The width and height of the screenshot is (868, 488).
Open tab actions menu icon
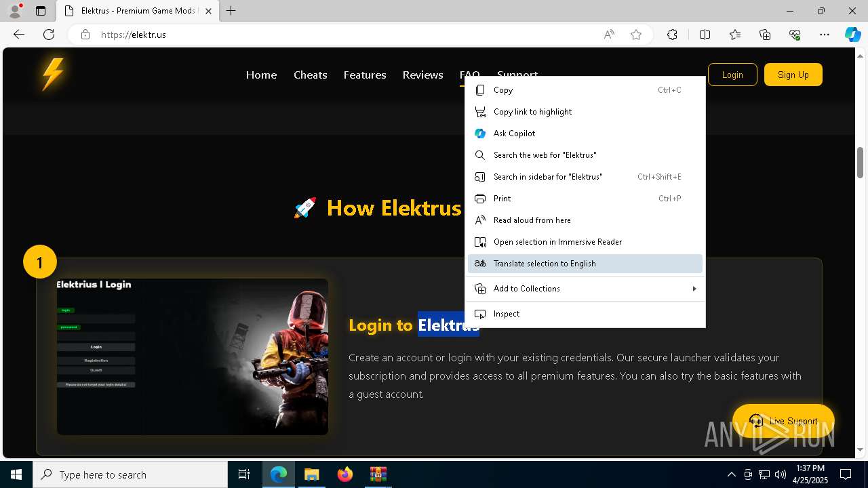(x=41, y=11)
